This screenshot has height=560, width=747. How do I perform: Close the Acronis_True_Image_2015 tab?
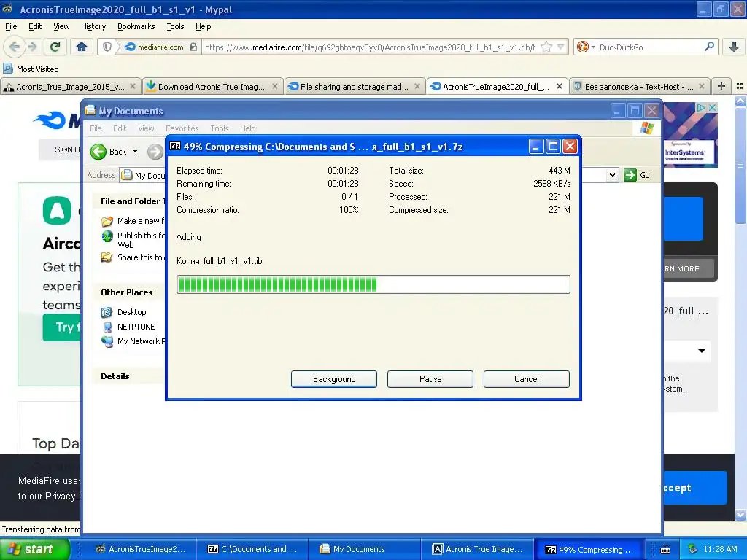[133, 86]
